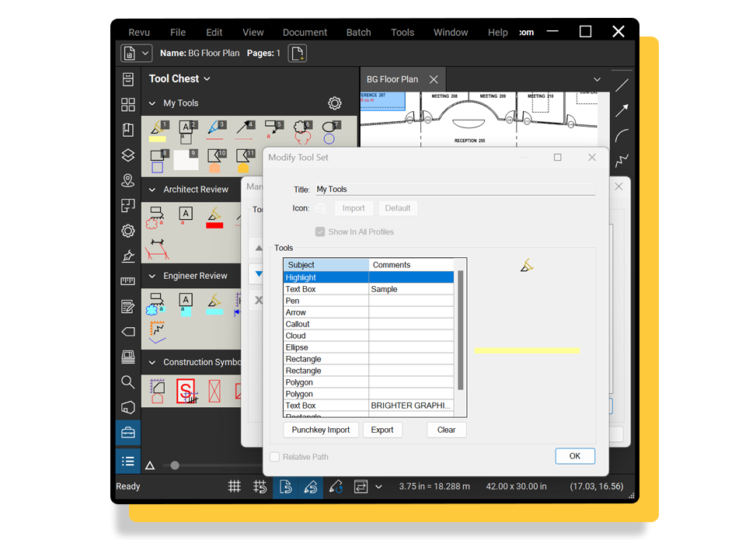Select the red S symbol in Construction Symbols
The width and height of the screenshot is (756, 540).
(x=186, y=391)
